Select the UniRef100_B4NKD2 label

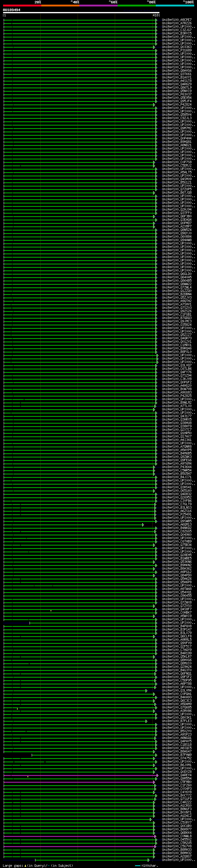[176, 528]
